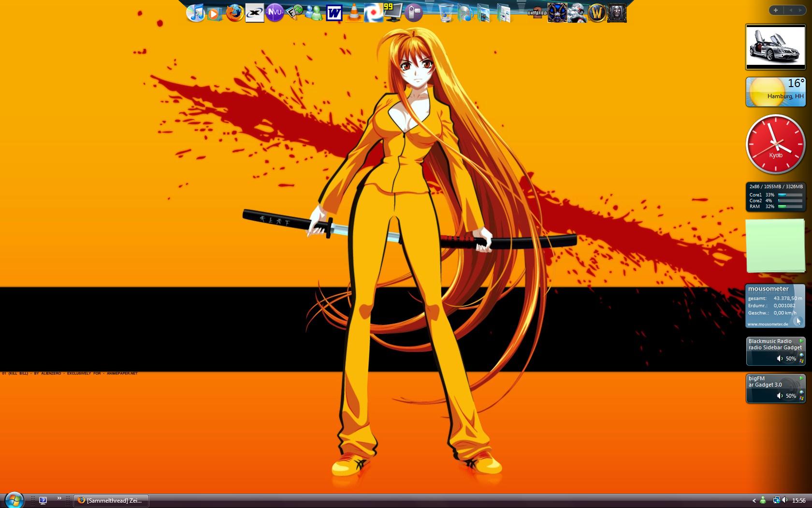Open the Pictures folder in the dock

click(484, 13)
